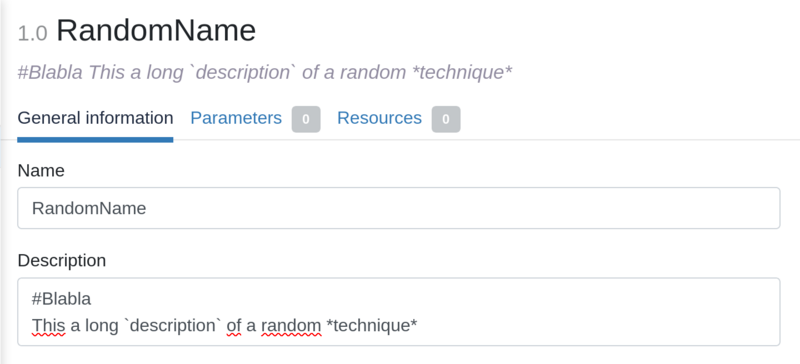The height and width of the screenshot is (364, 800).
Task: Switch to the General information tab
Action: 95,118
